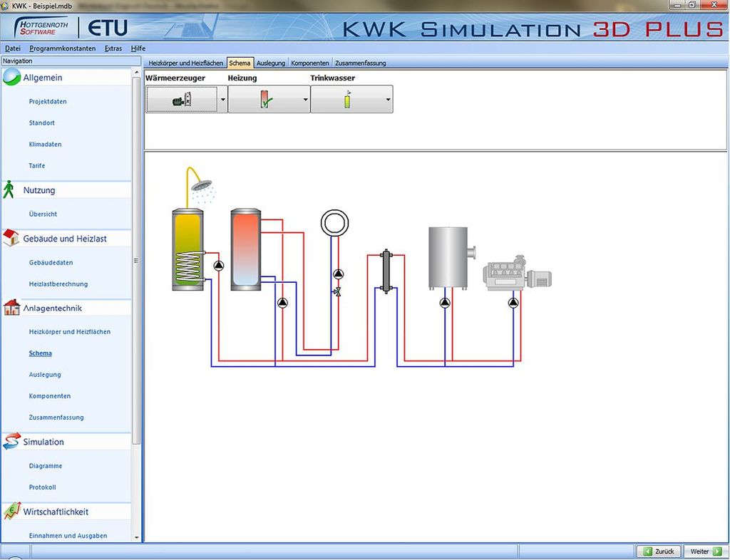Open the Extras menu

[x=113, y=48]
